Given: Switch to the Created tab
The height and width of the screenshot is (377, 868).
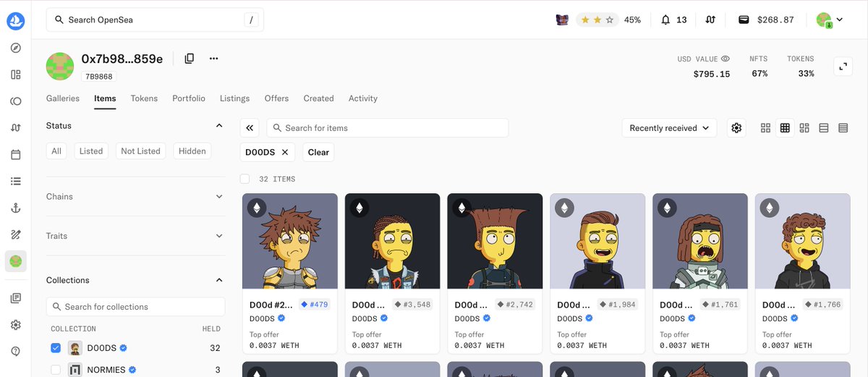Looking at the screenshot, I should point(318,98).
